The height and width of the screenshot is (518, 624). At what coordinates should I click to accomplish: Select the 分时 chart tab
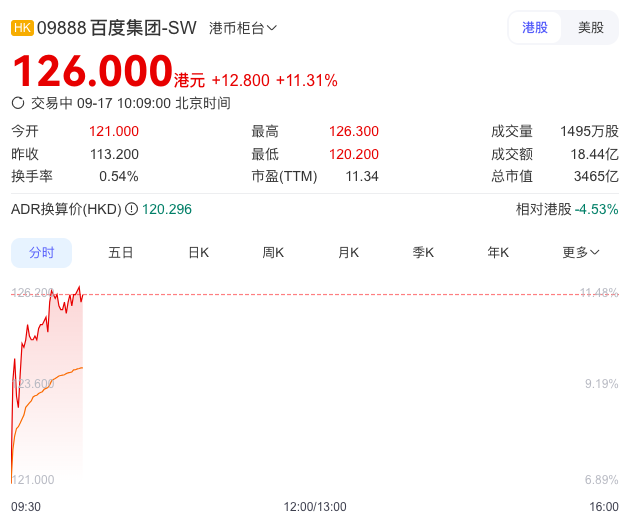[42, 252]
